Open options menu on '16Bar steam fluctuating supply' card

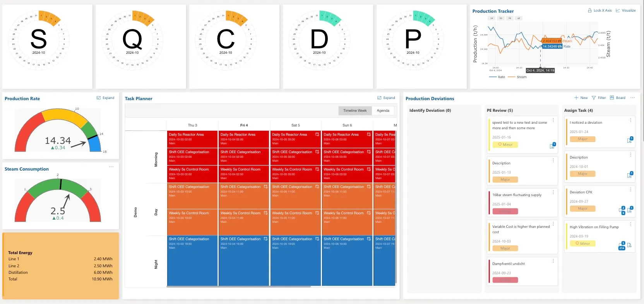point(553,192)
